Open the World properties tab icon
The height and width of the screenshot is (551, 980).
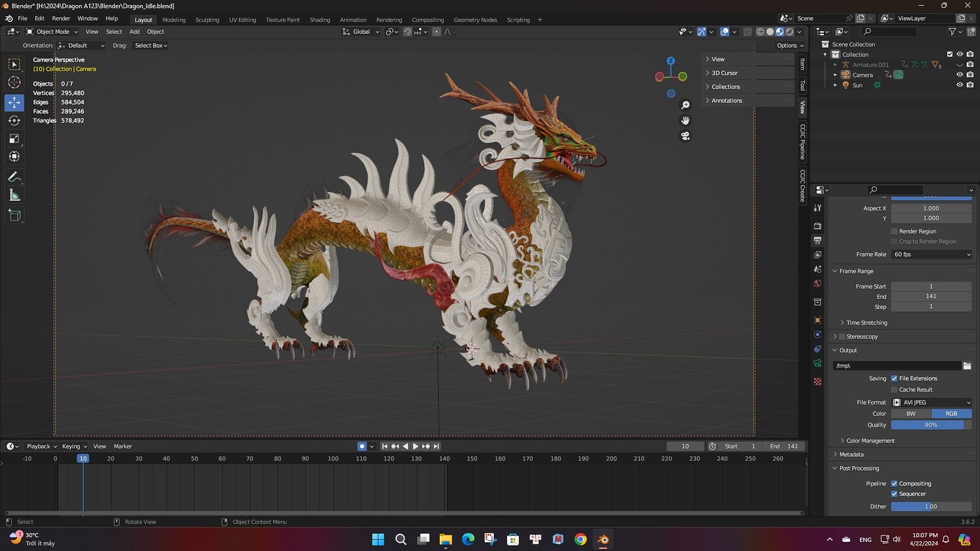point(817,284)
